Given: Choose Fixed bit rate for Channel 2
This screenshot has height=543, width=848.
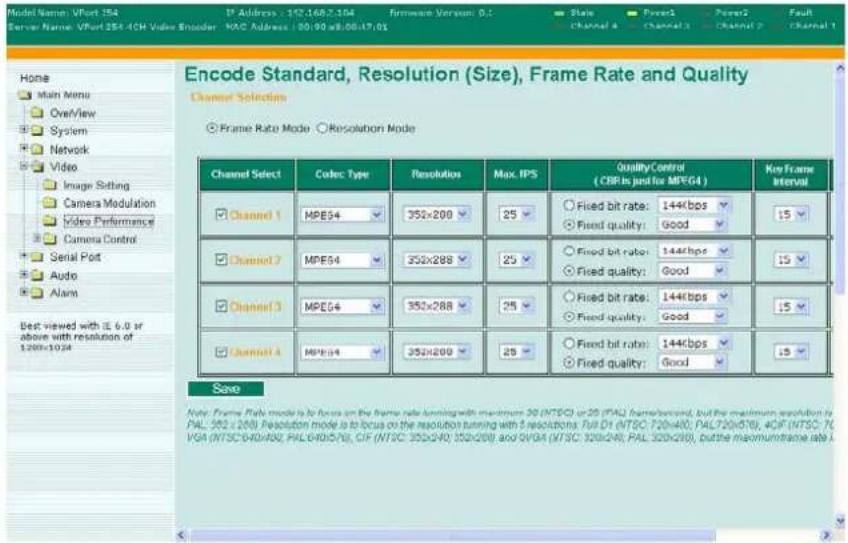Looking at the screenshot, I should pyautogui.click(x=568, y=251).
